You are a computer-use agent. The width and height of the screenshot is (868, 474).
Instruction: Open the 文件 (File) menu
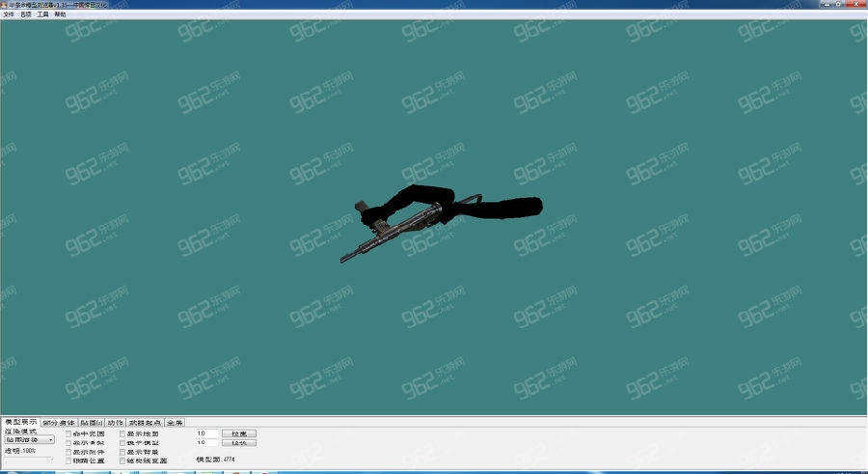[9, 14]
